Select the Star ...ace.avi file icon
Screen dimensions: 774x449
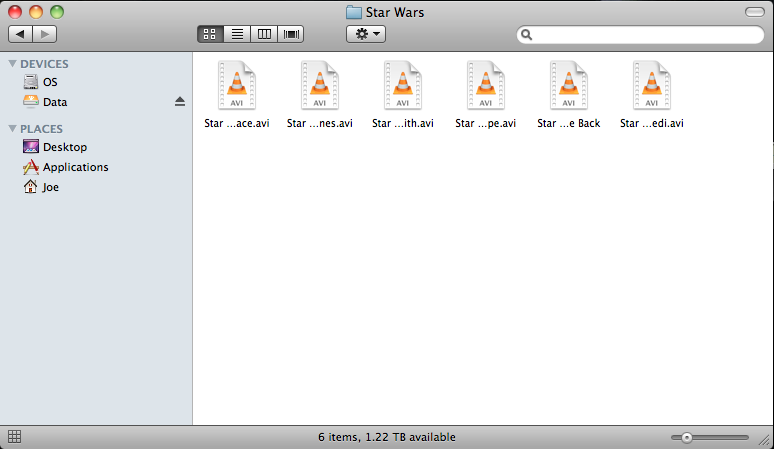(237, 85)
